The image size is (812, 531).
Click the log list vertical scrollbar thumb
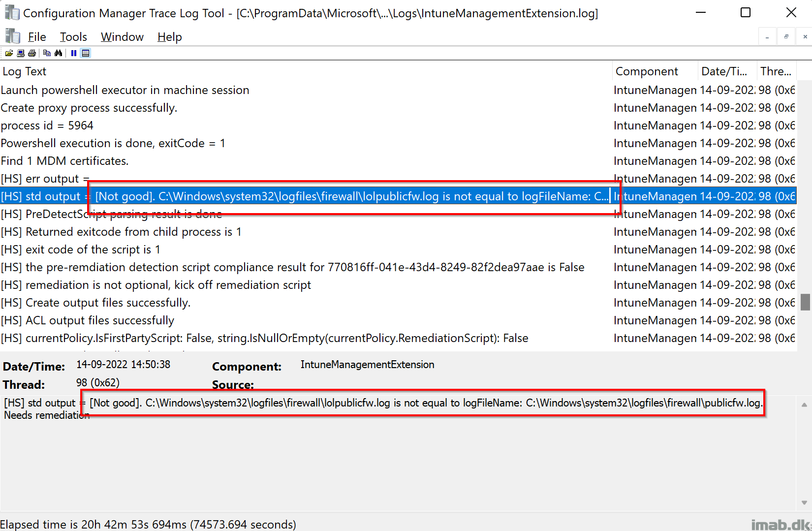(x=805, y=302)
